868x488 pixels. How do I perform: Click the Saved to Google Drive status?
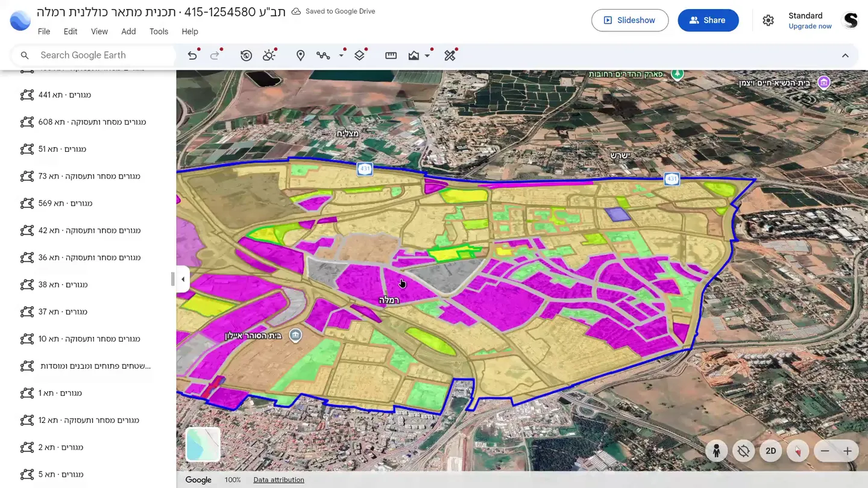click(x=333, y=11)
